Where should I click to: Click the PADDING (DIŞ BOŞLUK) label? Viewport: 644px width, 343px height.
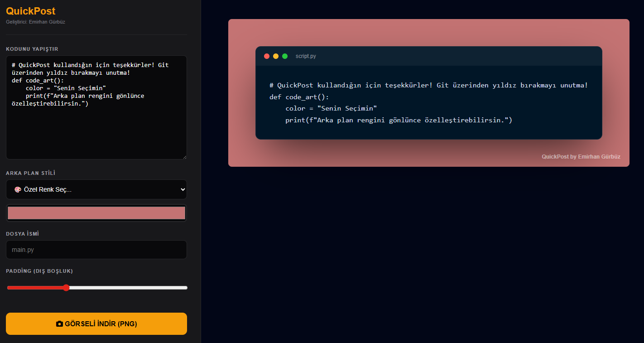pyautogui.click(x=39, y=271)
